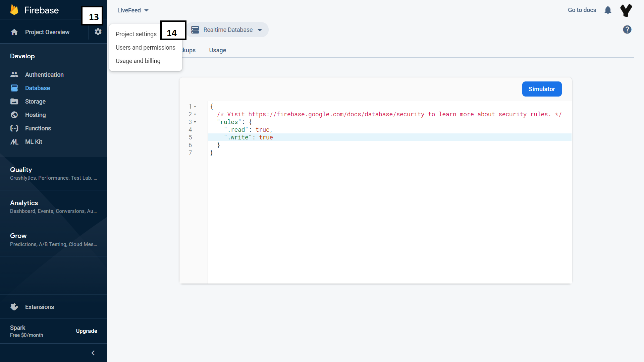This screenshot has width=644, height=362.
Task: Select Project settings menu item
Action: [136, 34]
